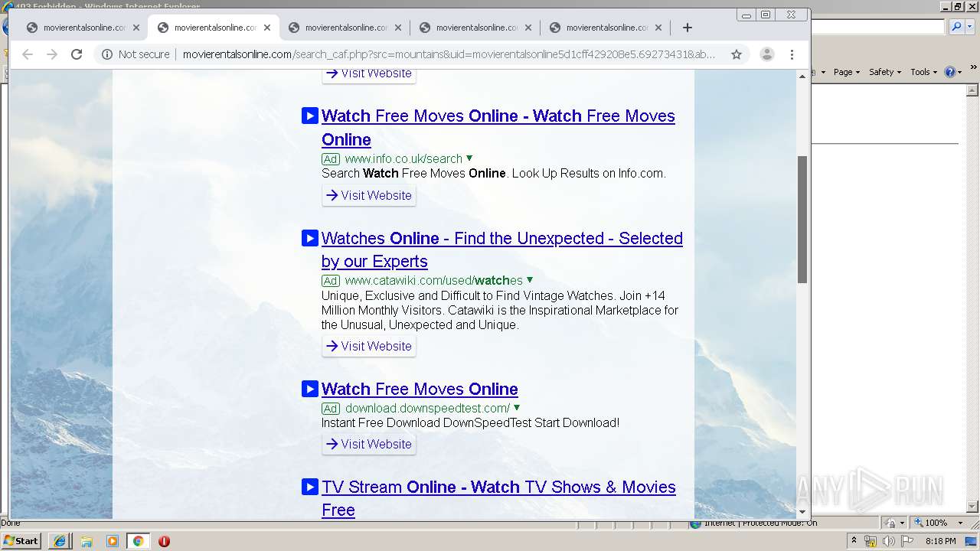Click Internet Explorer search magnifier button
980x551 pixels.
pyautogui.click(x=955, y=27)
